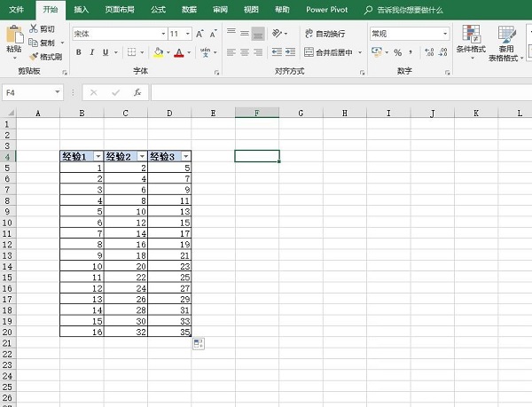Click the Copy (复制) button
The height and width of the screenshot is (407, 532).
[x=41, y=43]
